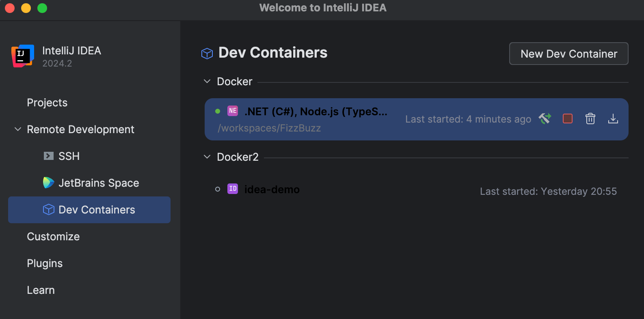This screenshot has height=319, width=644.
Task: Go to the Plugins page
Action: pos(45,263)
